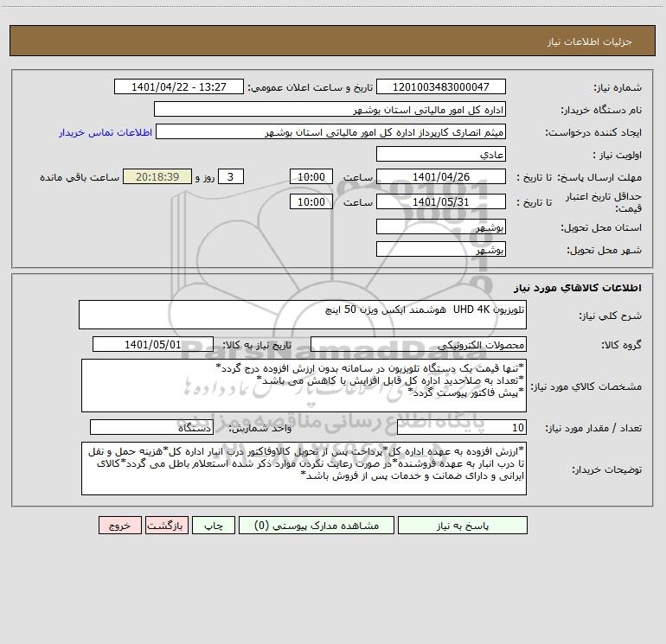Click the response deadline date 1401/04/26

point(441,176)
